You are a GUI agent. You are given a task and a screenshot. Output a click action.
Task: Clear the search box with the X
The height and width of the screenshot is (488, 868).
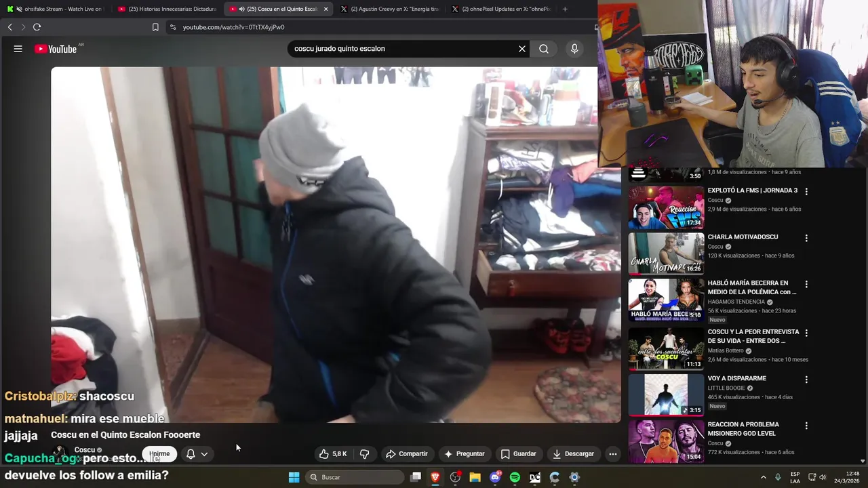(x=522, y=49)
